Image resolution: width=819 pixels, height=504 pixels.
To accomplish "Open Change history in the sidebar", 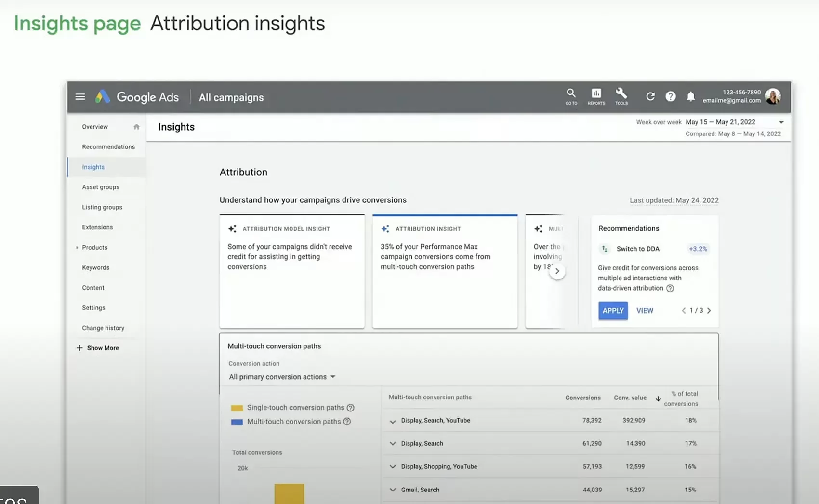I will tap(103, 328).
